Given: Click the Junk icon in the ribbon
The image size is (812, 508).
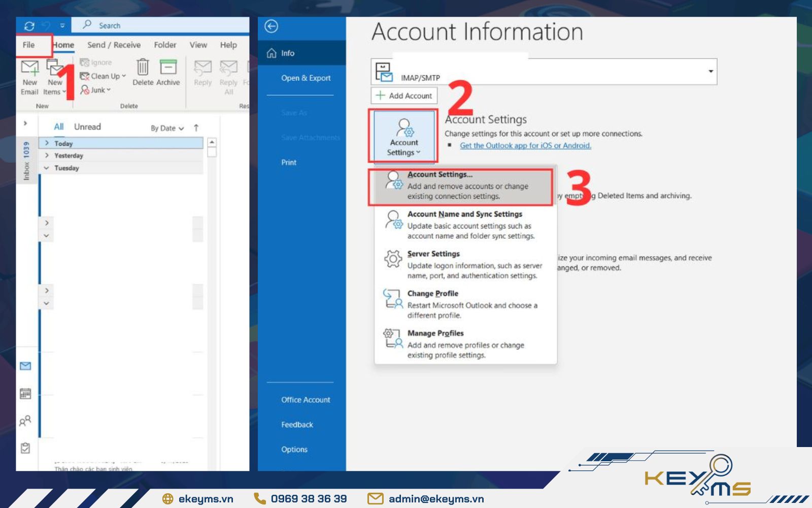Looking at the screenshot, I should 85,90.
